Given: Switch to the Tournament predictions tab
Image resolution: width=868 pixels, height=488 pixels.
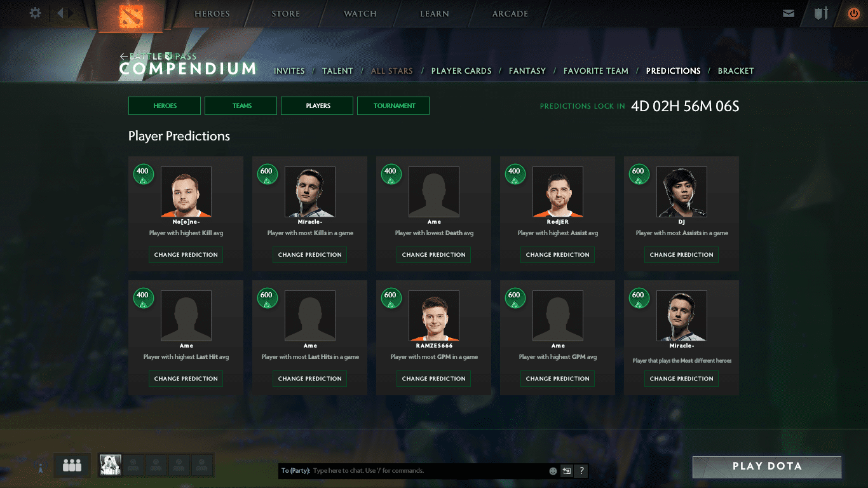Looking at the screenshot, I should [x=394, y=106].
